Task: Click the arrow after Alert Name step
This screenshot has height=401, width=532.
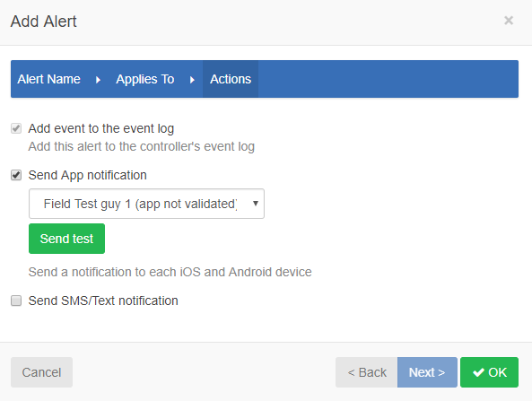Action: (98, 80)
